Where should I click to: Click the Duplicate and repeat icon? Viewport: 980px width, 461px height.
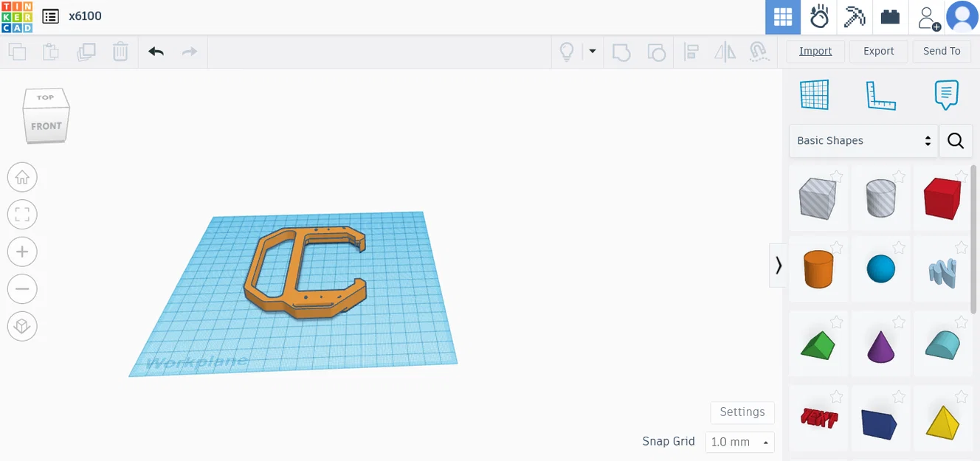(x=86, y=52)
